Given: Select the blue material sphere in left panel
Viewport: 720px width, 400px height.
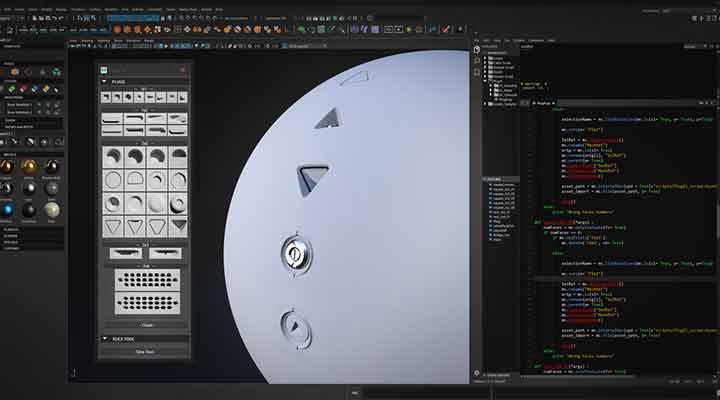Looking at the screenshot, I should point(8,209).
